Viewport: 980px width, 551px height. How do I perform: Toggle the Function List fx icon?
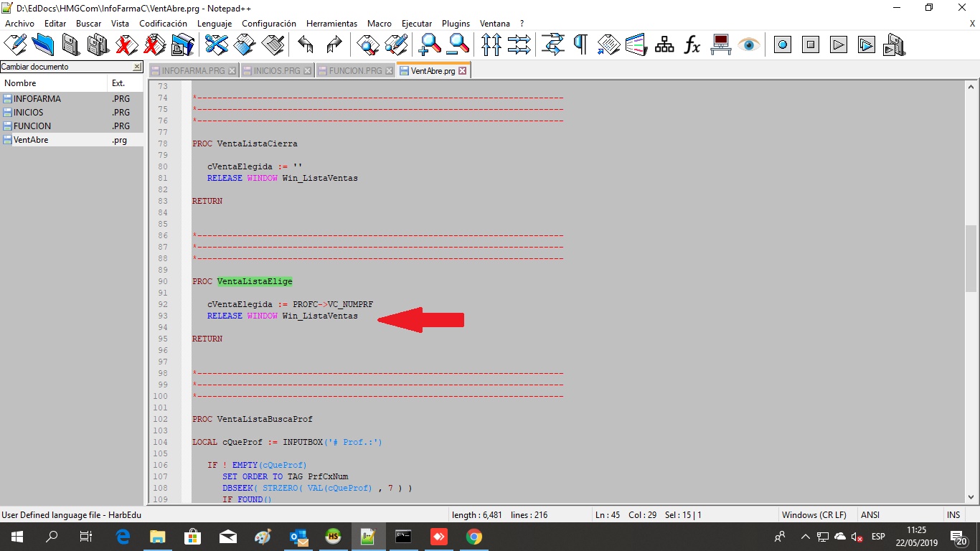692,45
